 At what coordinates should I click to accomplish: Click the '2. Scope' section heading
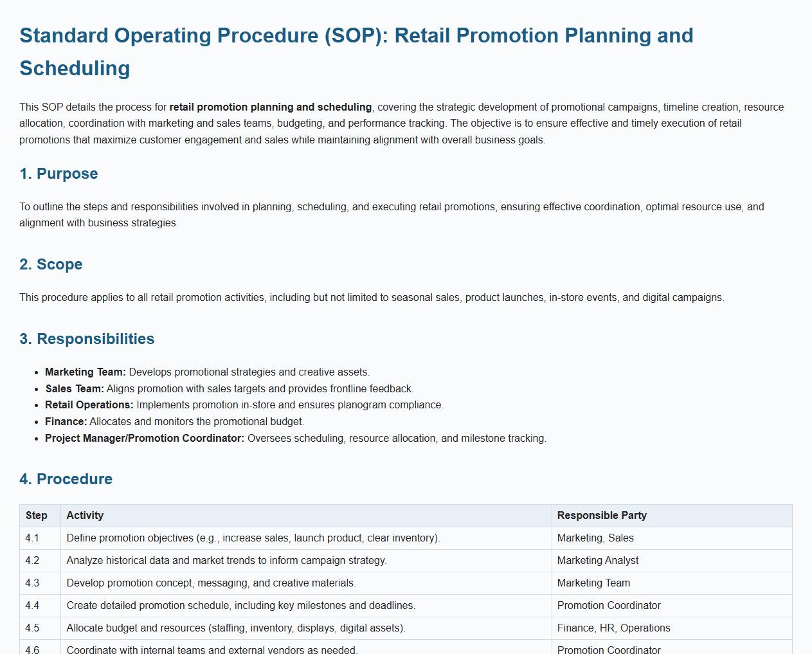[51, 264]
